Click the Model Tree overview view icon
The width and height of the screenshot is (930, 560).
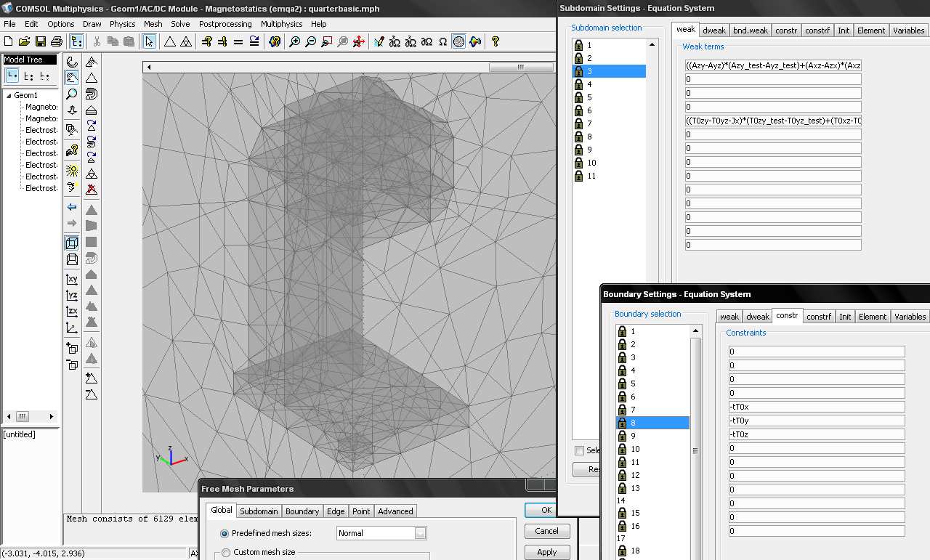(x=12, y=76)
